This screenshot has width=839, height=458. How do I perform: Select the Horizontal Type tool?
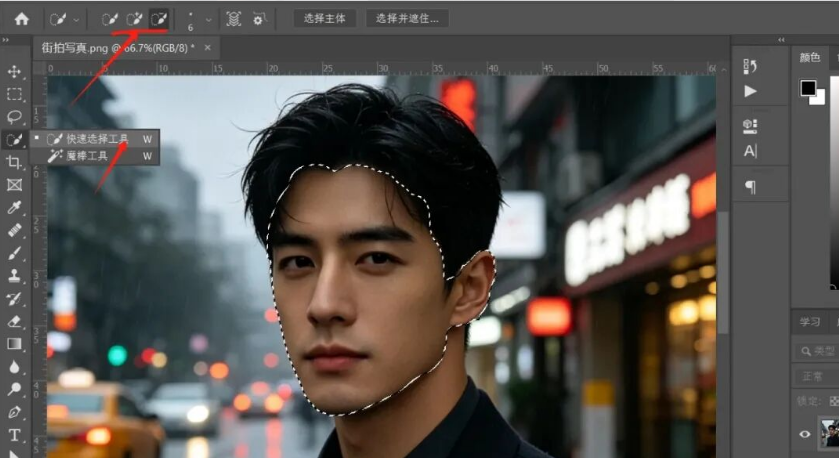point(14,435)
